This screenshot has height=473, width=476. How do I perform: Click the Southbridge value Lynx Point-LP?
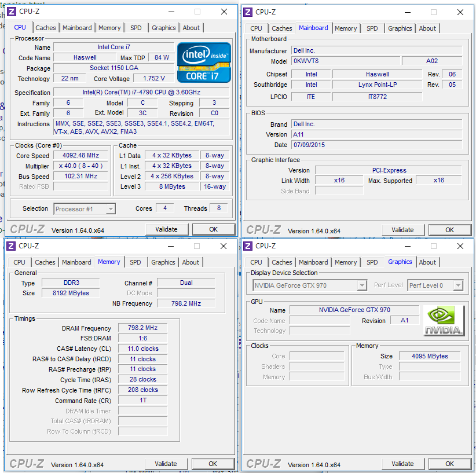pos(378,85)
